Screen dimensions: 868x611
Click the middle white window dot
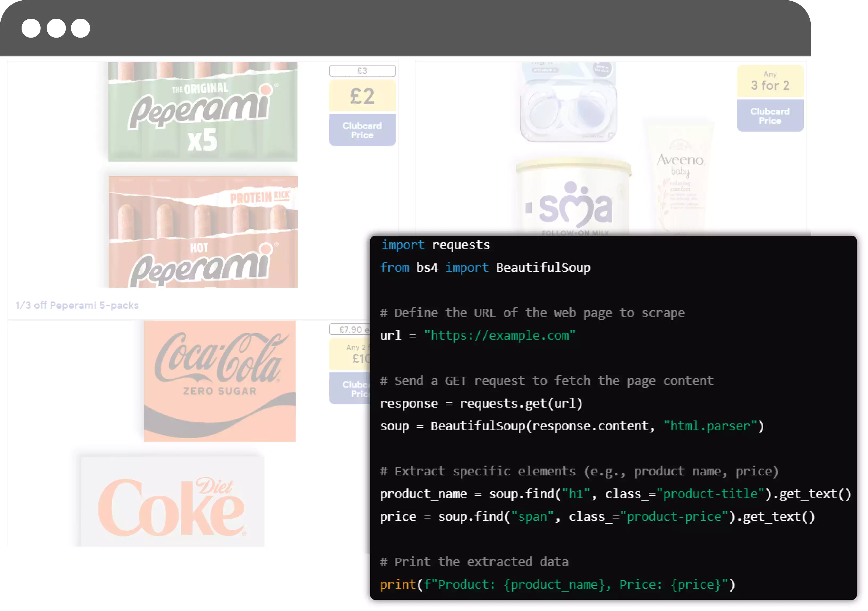tap(56, 28)
